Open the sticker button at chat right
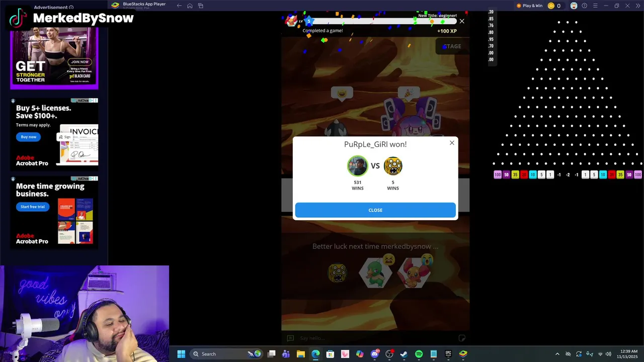The width and height of the screenshot is (644, 362). [x=462, y=338]
